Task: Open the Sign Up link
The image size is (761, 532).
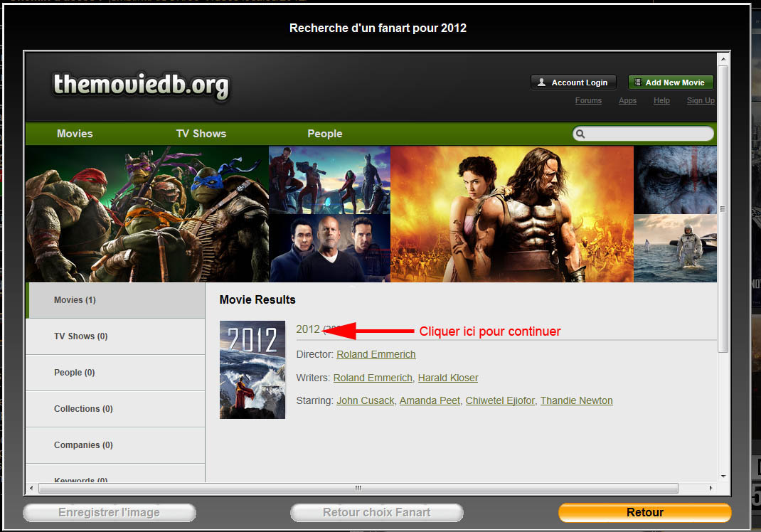Action: click(701, 100)
